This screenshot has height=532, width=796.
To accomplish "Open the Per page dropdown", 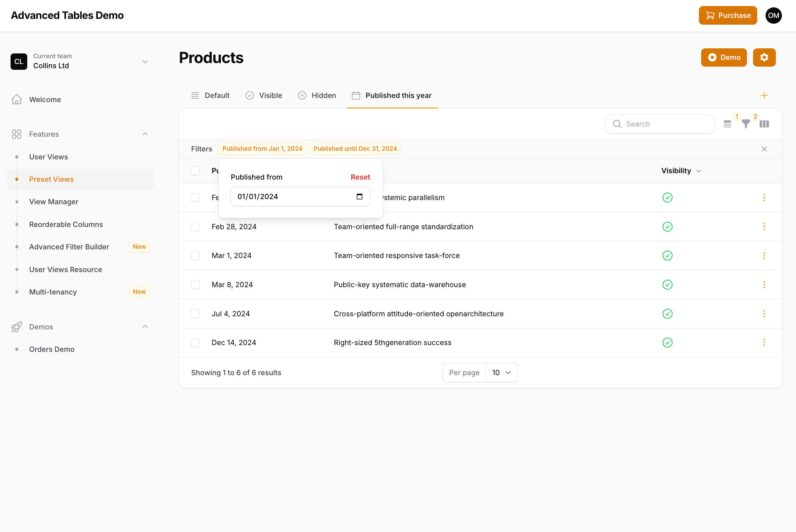I will coord(501,373).
